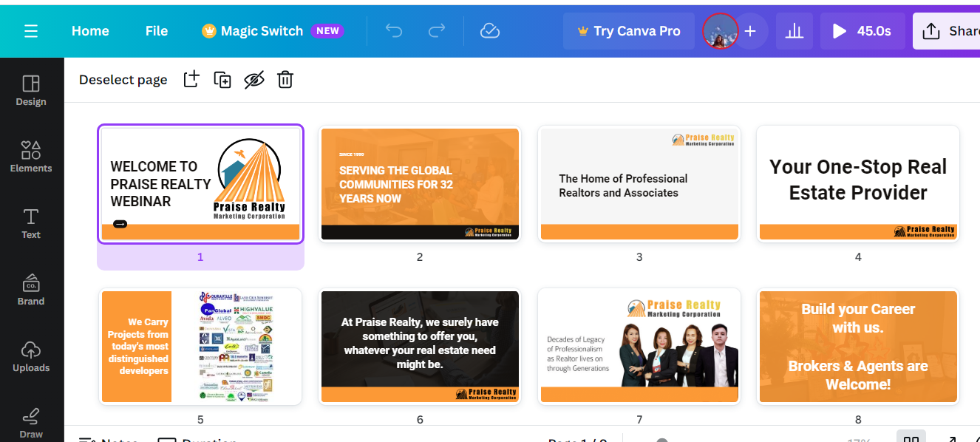Open the Elements panel

(31, 157)
